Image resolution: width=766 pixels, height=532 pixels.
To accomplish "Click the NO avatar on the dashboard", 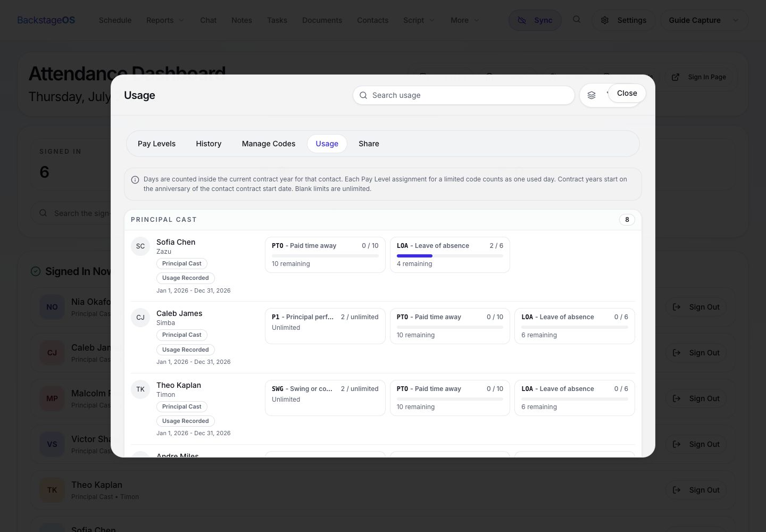I will (x=52, y=307).
